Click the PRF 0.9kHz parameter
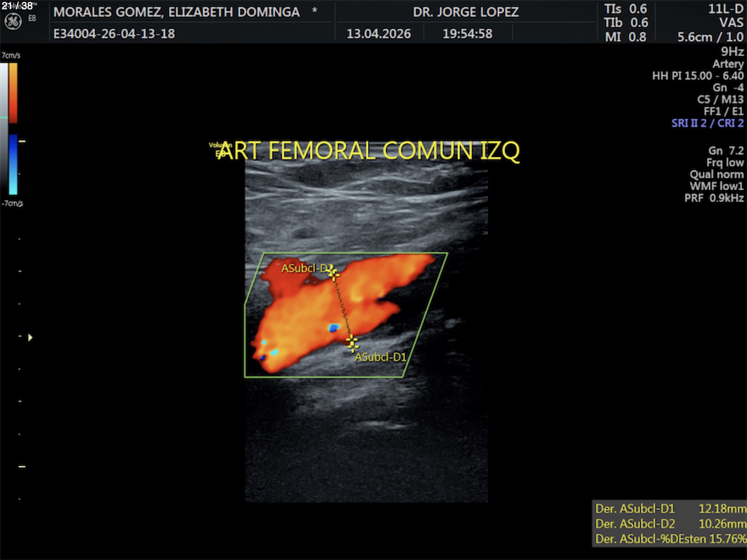Screen dimensions: 747x560 point(714,198)
